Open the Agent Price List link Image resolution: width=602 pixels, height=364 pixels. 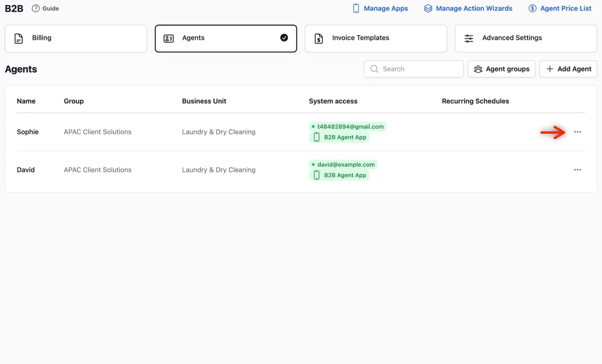[560, 8]
